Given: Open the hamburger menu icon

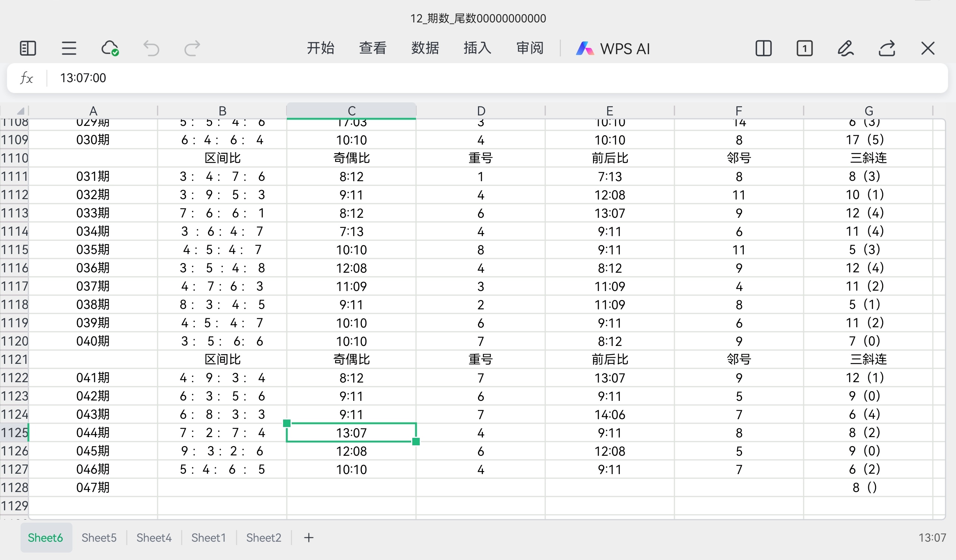Looking at the screenshot, I should (69, 49).
